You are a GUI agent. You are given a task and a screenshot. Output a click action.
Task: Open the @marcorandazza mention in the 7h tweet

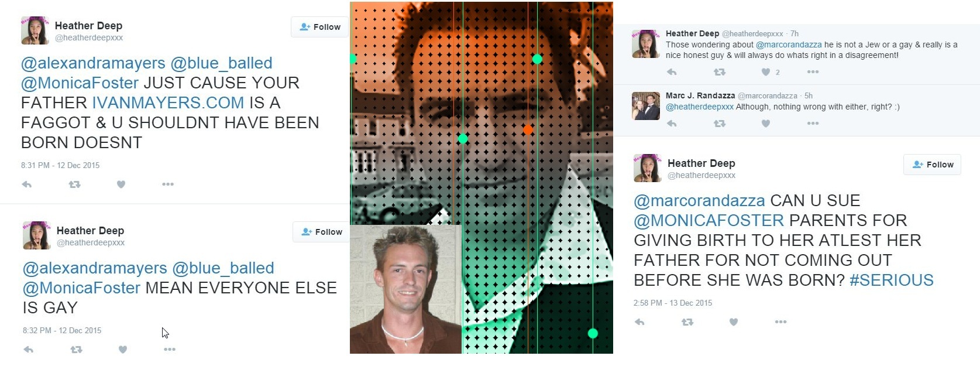point(789,45)
